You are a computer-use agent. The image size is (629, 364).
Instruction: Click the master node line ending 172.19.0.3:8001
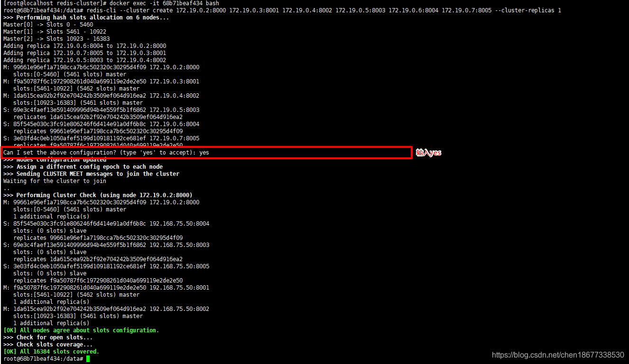[101, 82]
